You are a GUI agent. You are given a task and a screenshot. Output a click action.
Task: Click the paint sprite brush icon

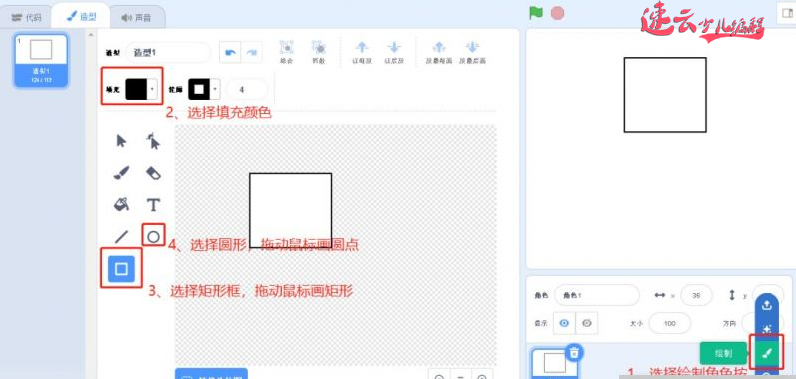[767, 353]
